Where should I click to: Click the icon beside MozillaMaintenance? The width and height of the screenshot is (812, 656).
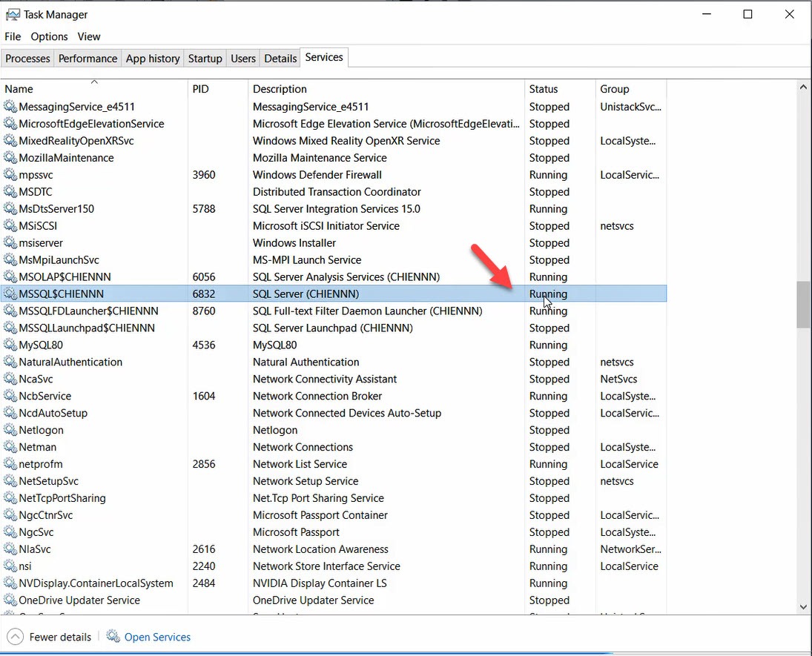(10, 157)
